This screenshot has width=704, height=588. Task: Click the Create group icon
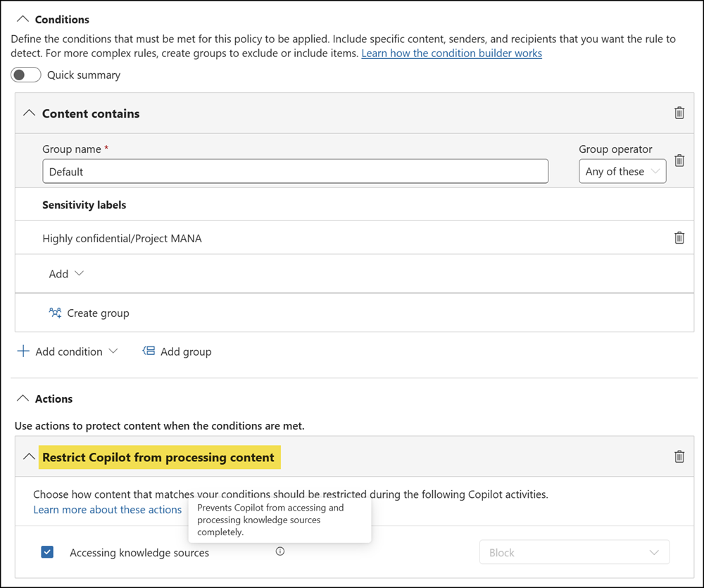coord(56,313)
